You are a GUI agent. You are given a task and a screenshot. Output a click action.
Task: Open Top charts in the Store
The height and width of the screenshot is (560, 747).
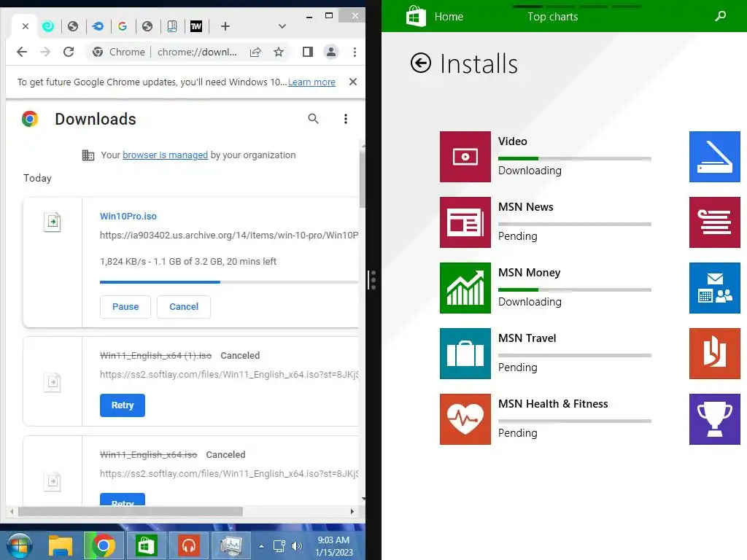(553, 17)
